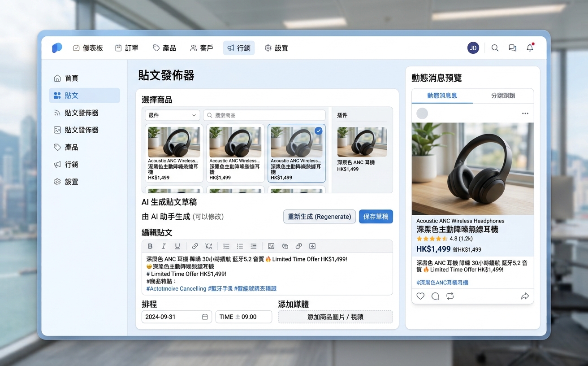This screenshot has height=366, width=588.
Task: Insert an image using the editor picture icon
Action: pyautogui.click(x=271, y=246)
